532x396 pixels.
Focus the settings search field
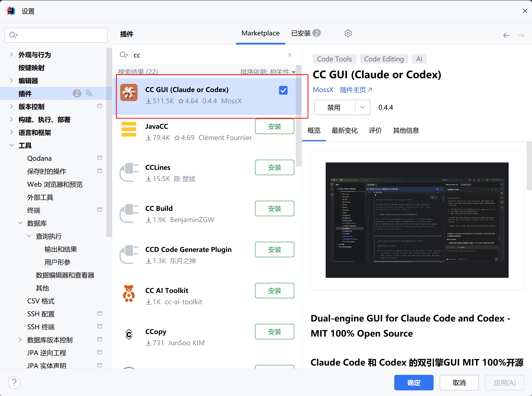pos(56,35)
